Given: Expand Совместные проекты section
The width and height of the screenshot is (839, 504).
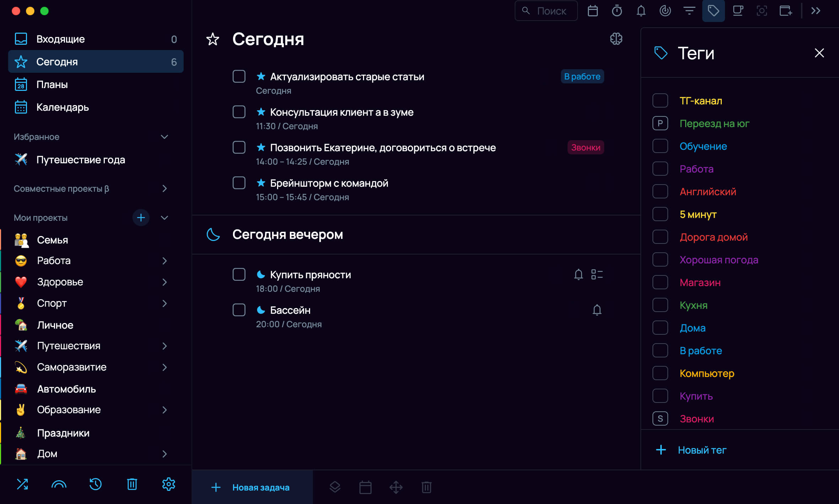Looking at the screenshot, I should pos(164,188).
